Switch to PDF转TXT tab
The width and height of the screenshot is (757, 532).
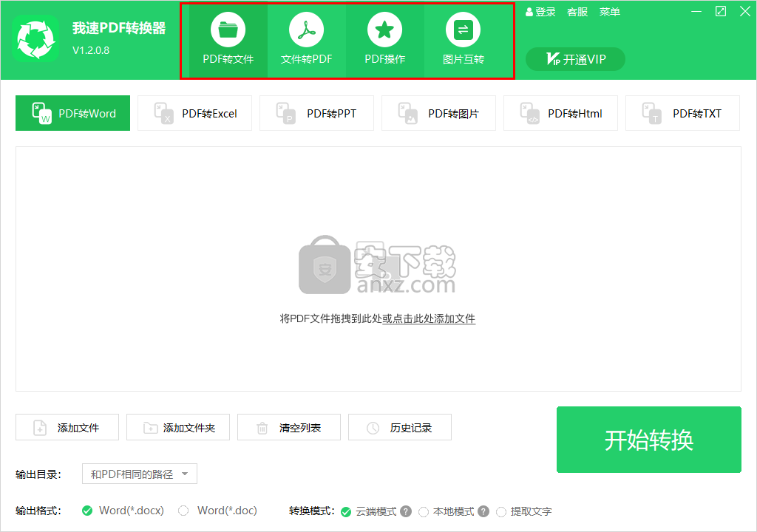point(682,113)
